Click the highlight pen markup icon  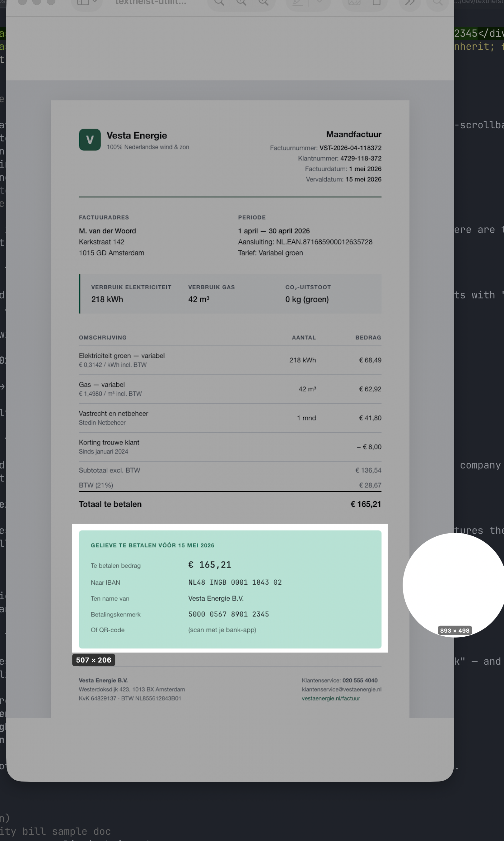[x=297, y=2]
